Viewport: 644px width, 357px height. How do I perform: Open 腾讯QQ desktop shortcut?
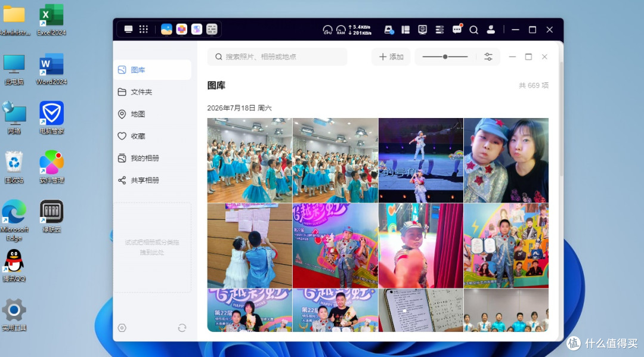pyautogui.click(x=14, y=266)
